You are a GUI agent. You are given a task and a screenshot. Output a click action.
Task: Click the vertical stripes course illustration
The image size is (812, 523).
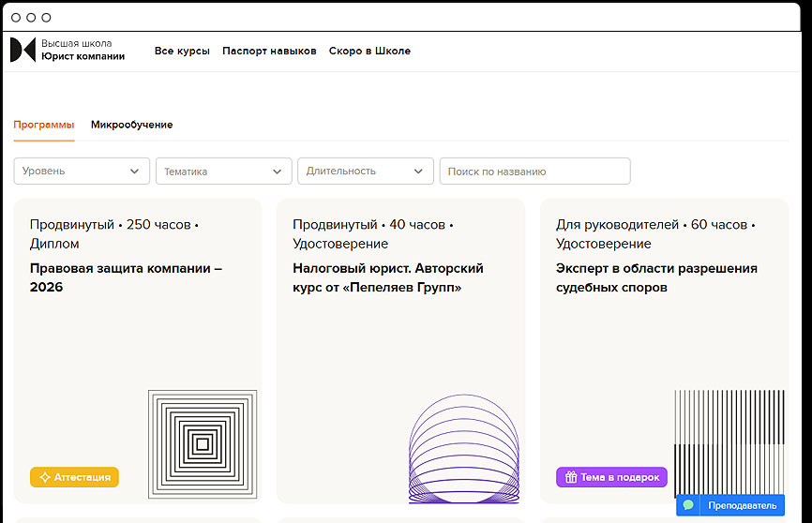pos(729,443)
